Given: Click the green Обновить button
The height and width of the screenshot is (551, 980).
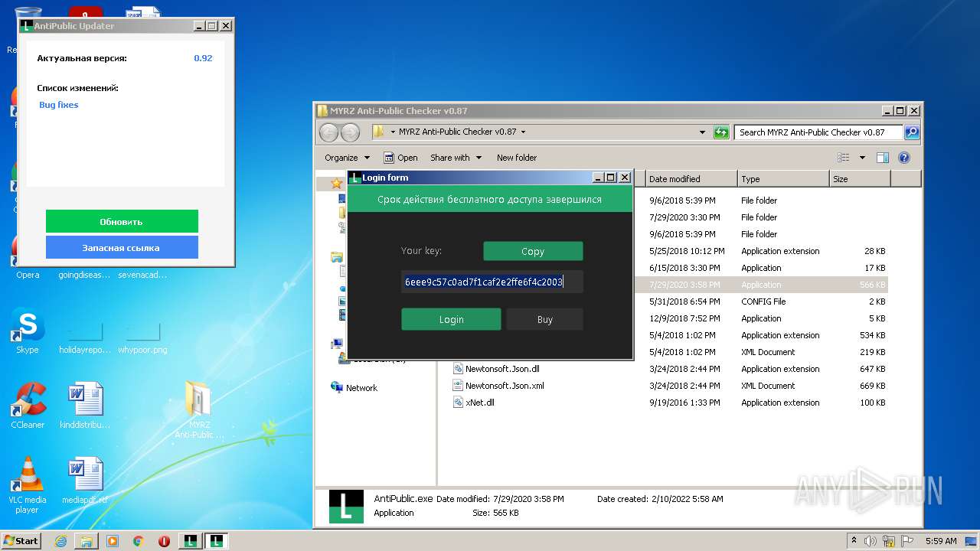Looking at the screenshot, I should (122, 222).
